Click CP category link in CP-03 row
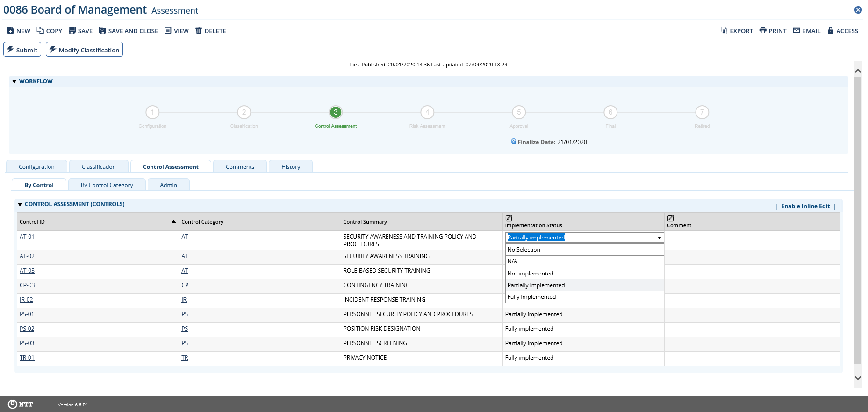The height and width of the screenshot is (412, 868). (185, 285)
